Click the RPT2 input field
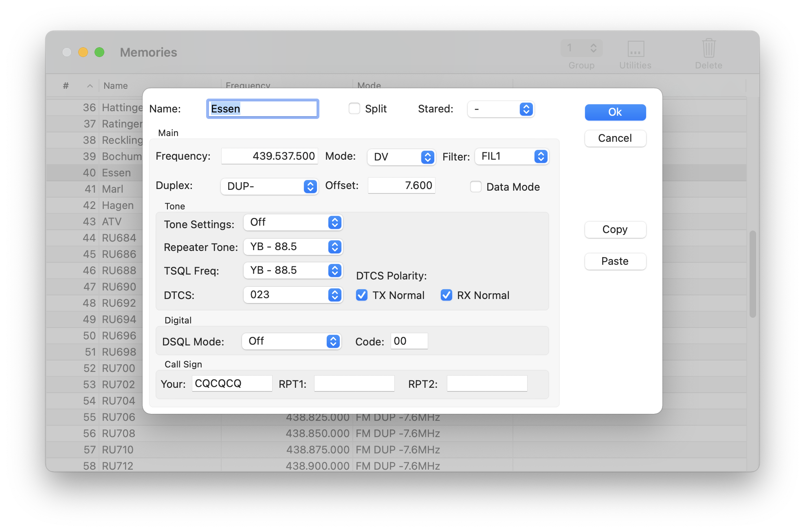The image size is (805, 532). [x=487, y=383]
